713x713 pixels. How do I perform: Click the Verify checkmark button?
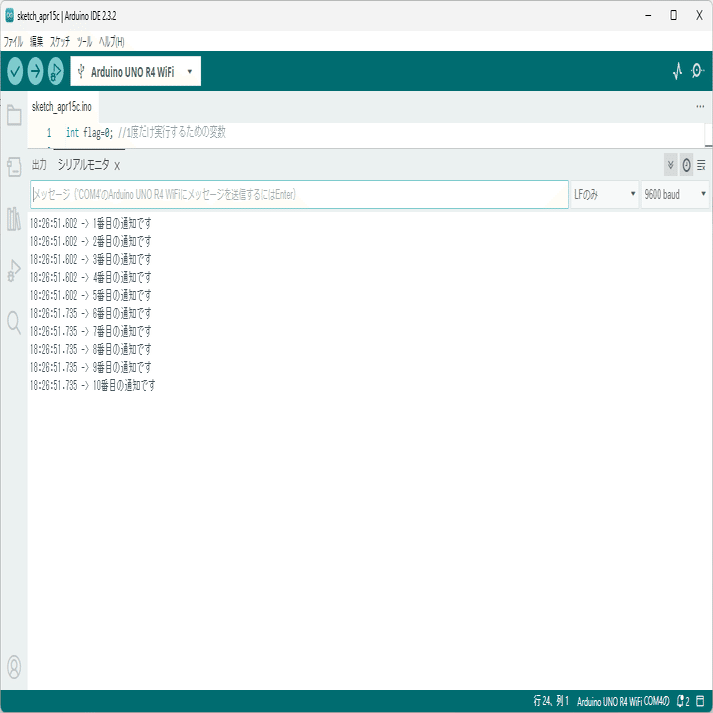point(15,71)
